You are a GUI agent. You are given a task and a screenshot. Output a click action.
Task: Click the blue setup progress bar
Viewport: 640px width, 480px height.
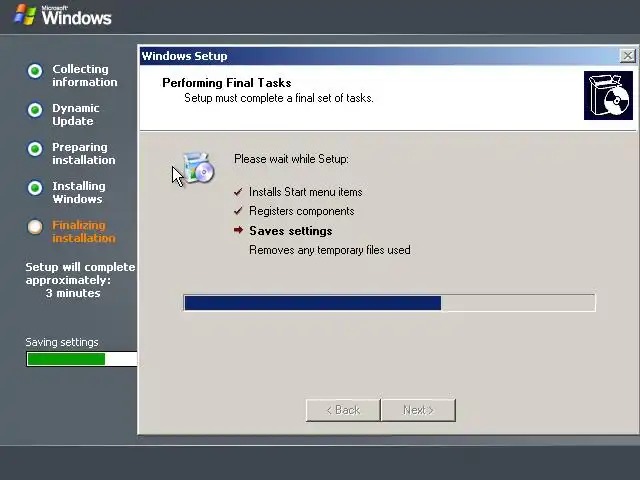(x=389, y=303)
